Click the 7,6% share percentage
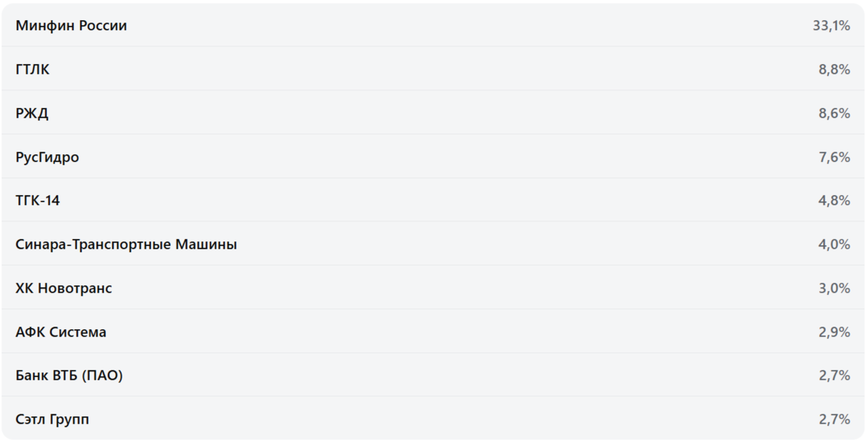 pos(834,157)
